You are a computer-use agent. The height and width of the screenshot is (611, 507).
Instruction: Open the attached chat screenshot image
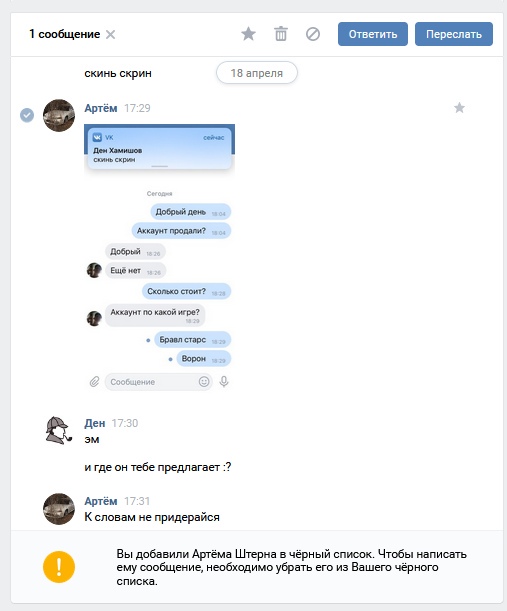pyautogui.click(x=159, y=258)
